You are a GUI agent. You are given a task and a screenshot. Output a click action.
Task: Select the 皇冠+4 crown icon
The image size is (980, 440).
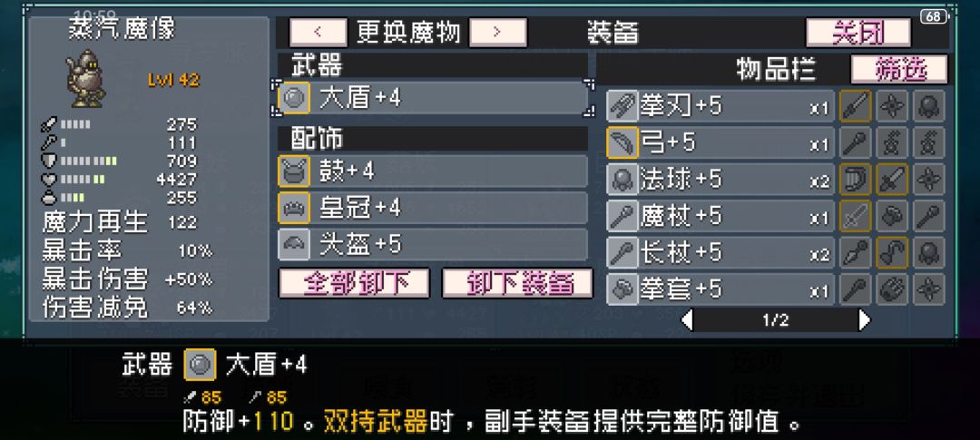(x=294, y=208)
